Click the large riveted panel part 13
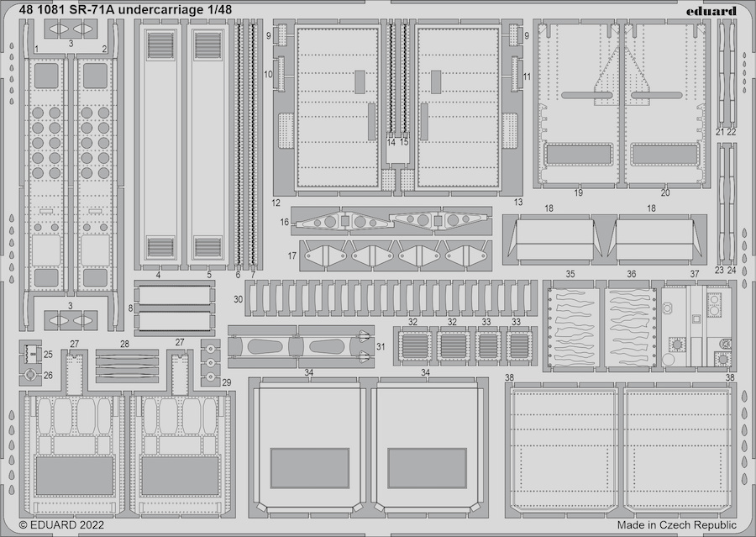756x537 pixels. [458, 108]
